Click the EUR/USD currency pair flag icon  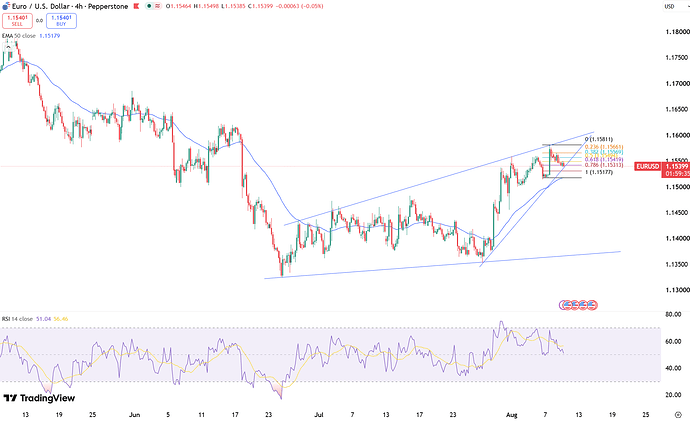point(6,6)
